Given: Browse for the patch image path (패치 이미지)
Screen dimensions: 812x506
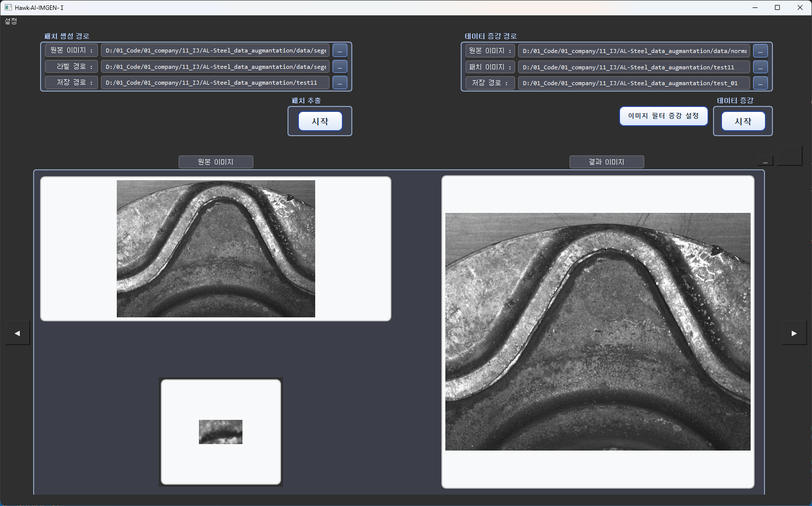Looking at the screenshot, I should (760, 67).
